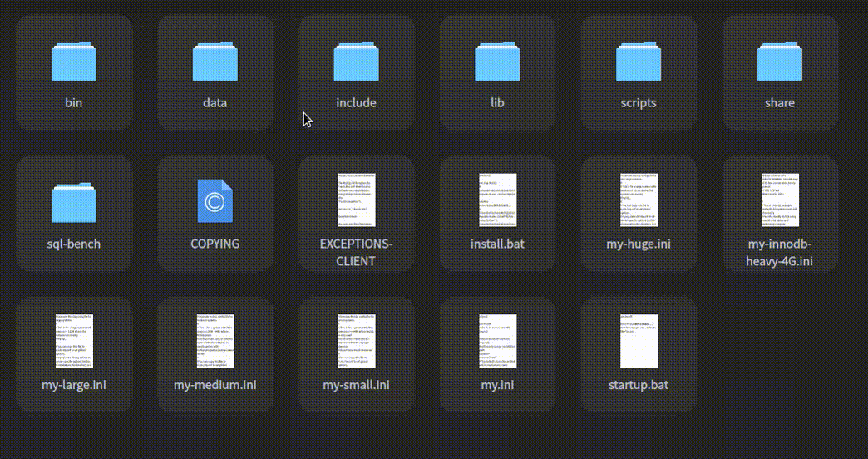
Task: Click the 'EXCEPTIONS-CLIENT' file name text
Action: click(356, 252)
